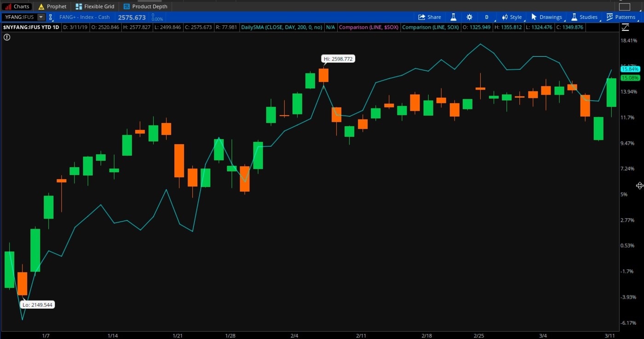Click the 2/4 date on time axis

point(294,336)
